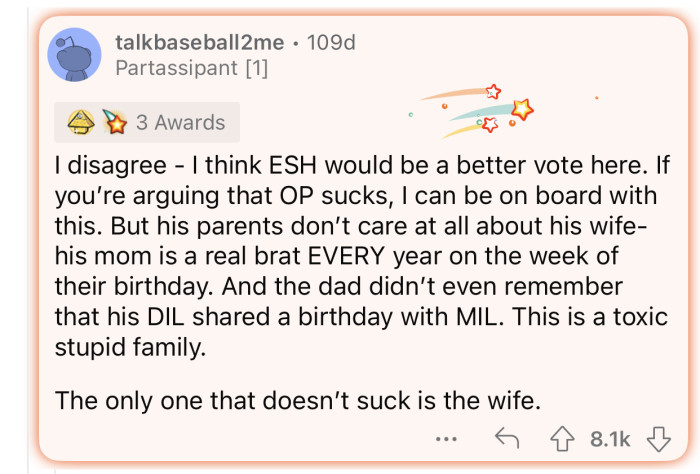The image size is (700, 474).
Task: Reply to the comment using arrow icon
Action: point(504,438)
